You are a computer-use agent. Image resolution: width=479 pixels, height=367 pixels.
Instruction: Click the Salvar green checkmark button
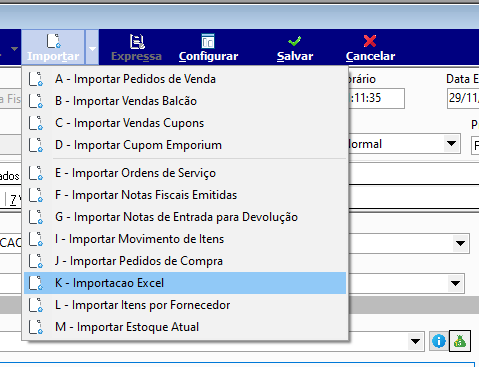click(295, 48)
